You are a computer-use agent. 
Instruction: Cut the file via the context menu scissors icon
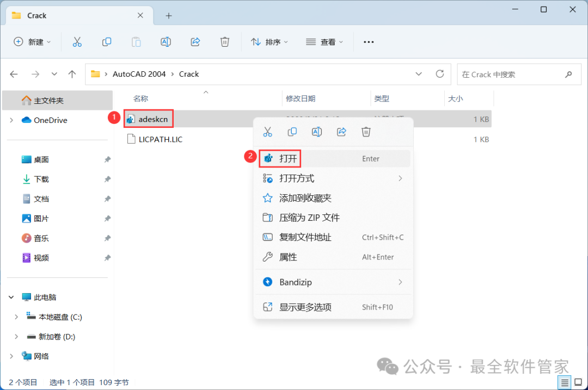(267, 132)
